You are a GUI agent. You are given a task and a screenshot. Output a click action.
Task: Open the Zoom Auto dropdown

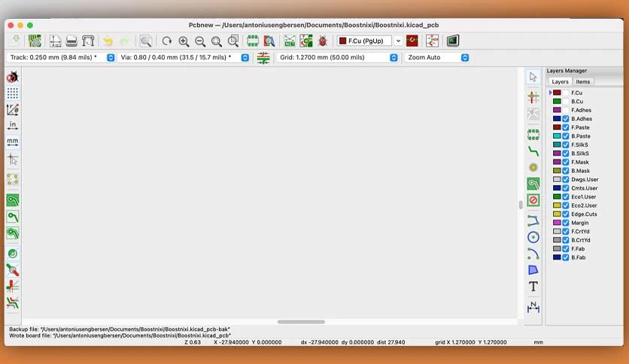coord(437,57)
